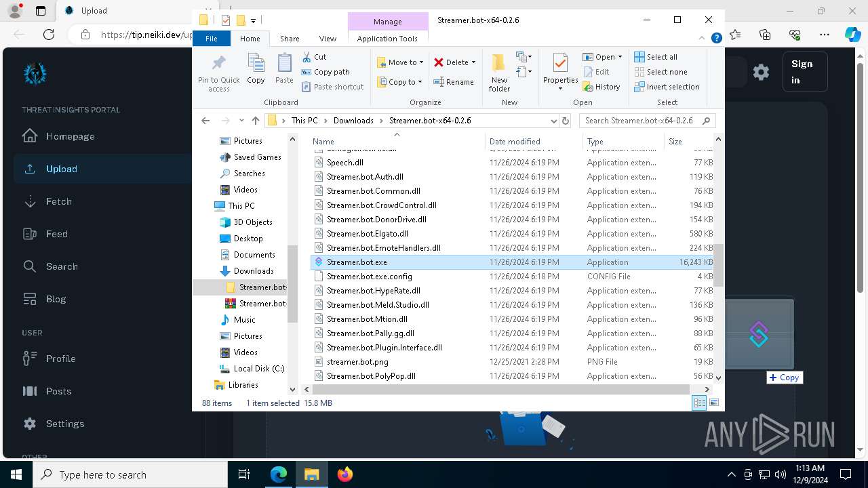Open the Application Tools tab
Viewport: 868px width, 488px height.
387,39
